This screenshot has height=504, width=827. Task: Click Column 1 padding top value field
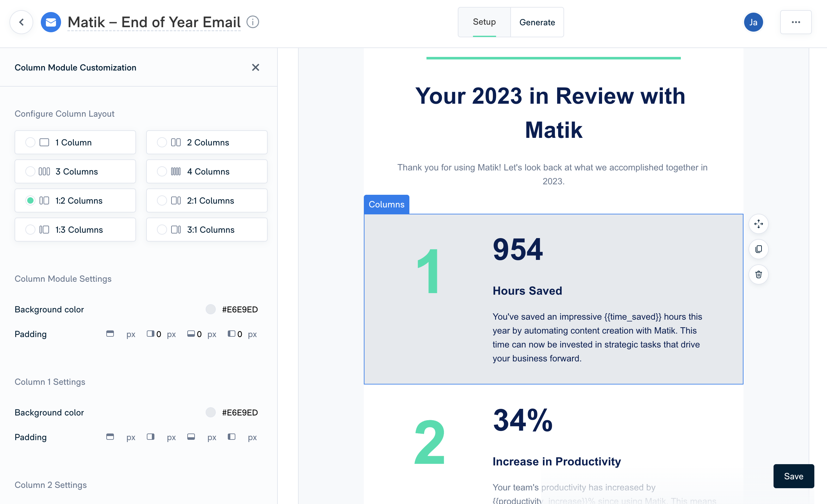[120, 437]
